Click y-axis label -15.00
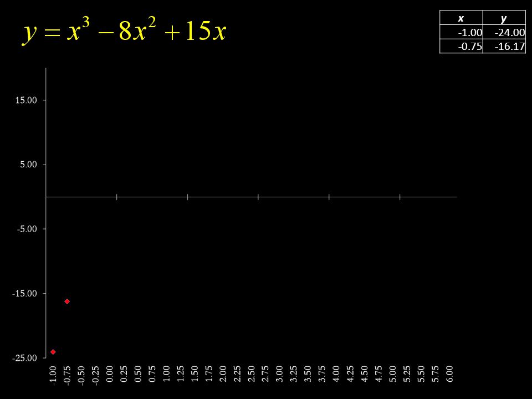This screenshot has width=532, height=399. pos(24,294)
